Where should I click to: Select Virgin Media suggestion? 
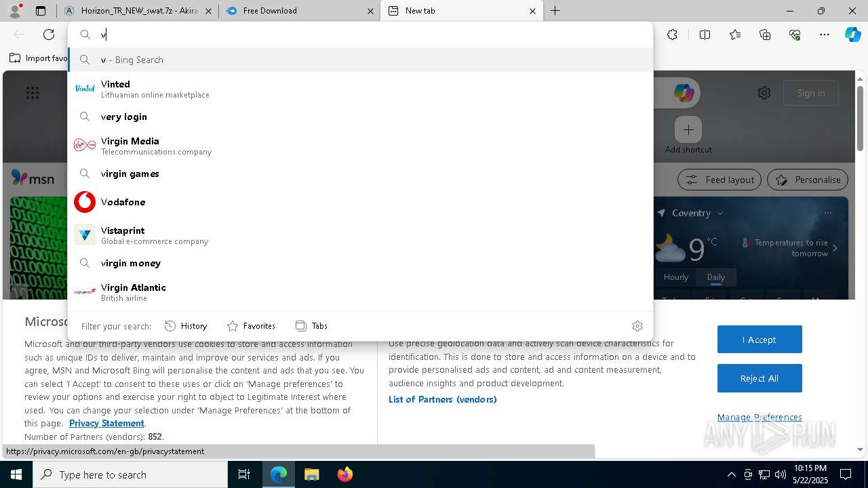[x=360, y=146]
